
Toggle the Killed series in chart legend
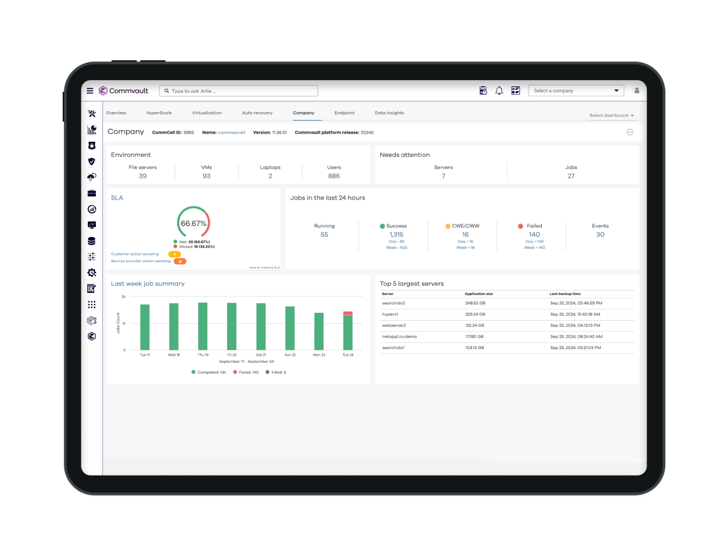tap(275, 373)
